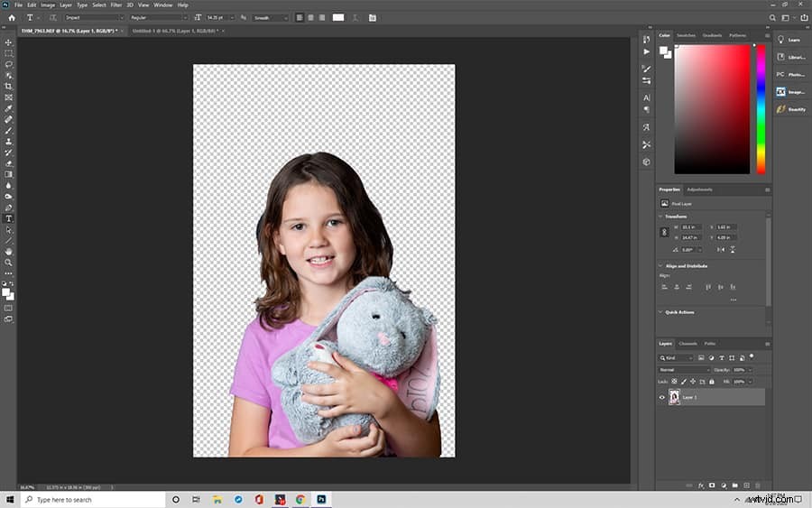The height and width of the screenshot is (508, 812).
Task: Select the Pen tool
Action: [8, 208]
